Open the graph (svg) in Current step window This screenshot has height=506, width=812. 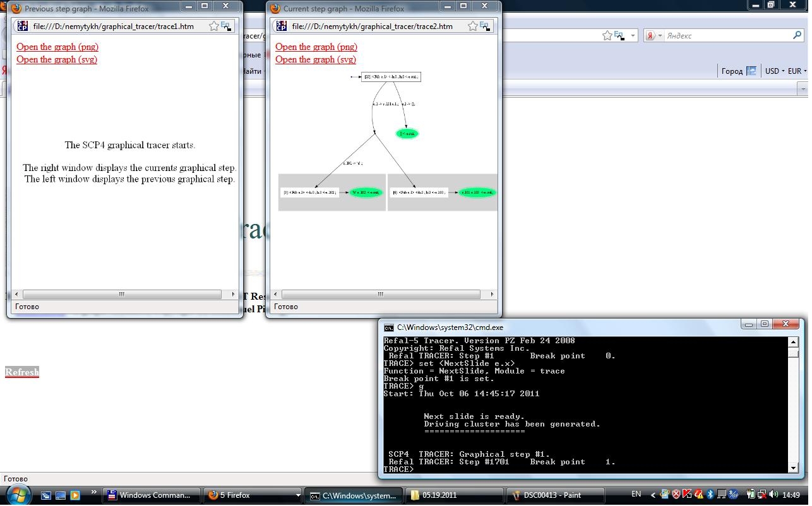pos(316,59)
